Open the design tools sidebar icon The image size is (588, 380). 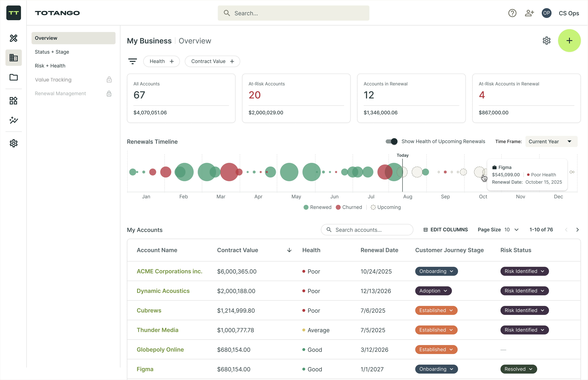(14, 38)
